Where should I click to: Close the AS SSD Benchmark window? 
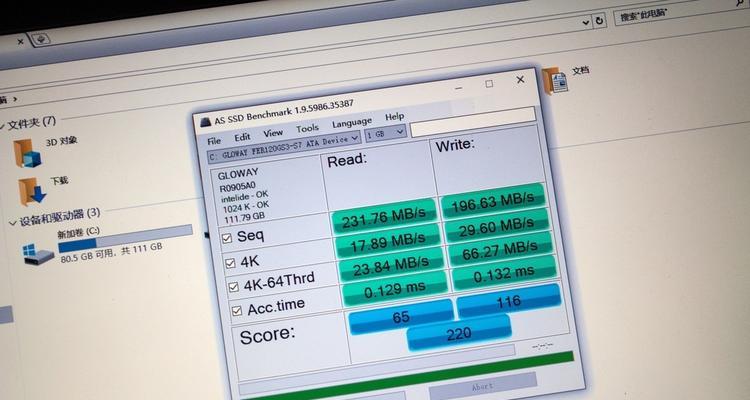coord(520,80)
